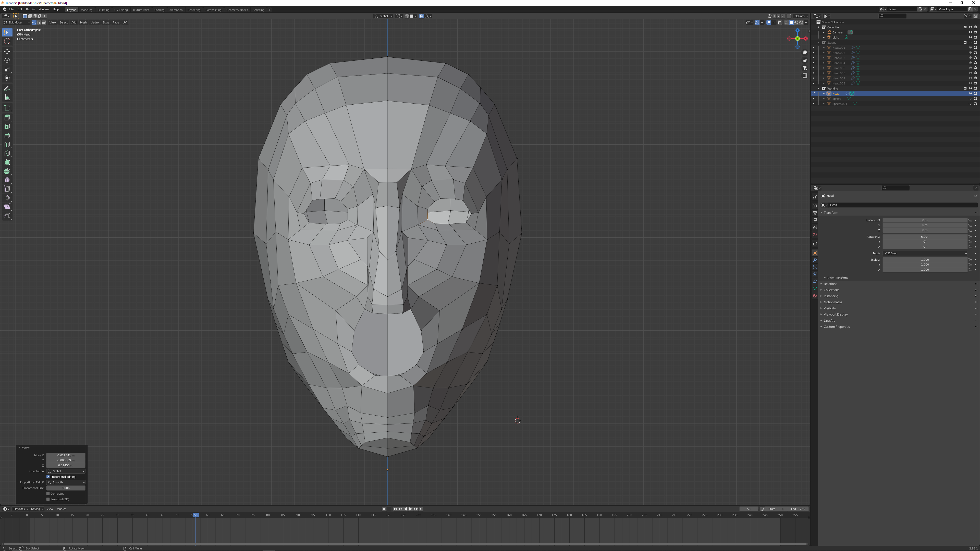980x551 pixels.
Task: Exclude the Working collection via checkbox
Action: coord(965,89)
